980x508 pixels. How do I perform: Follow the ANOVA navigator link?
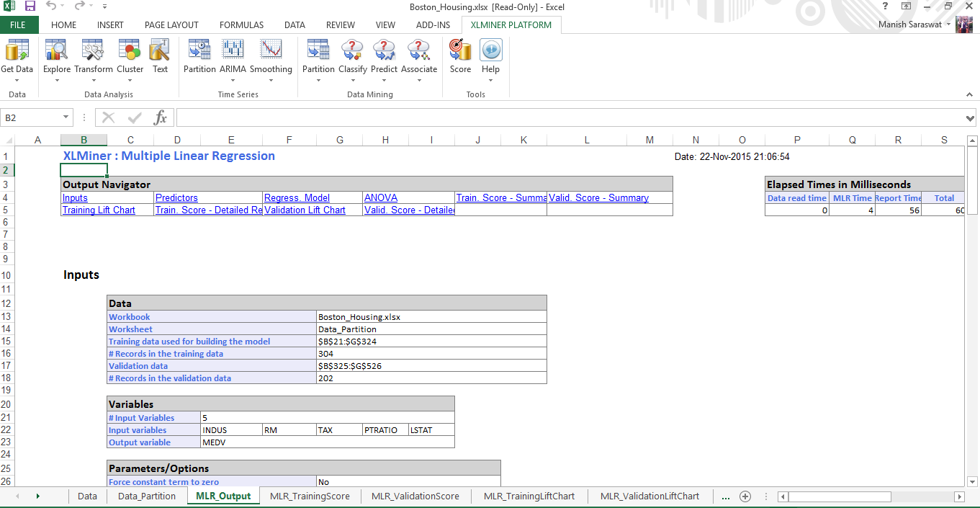click(x=381, y=198)
